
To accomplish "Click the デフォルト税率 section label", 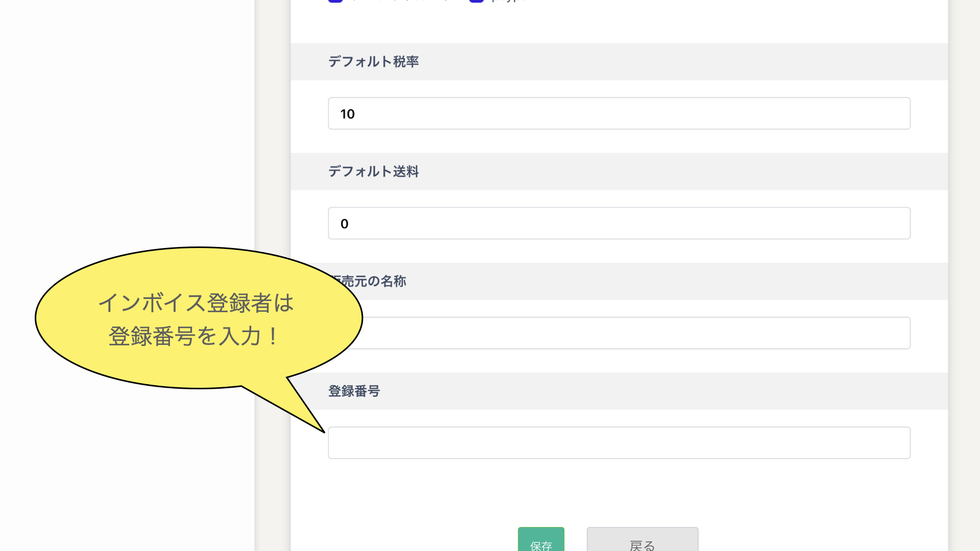I will click(373, 62).
